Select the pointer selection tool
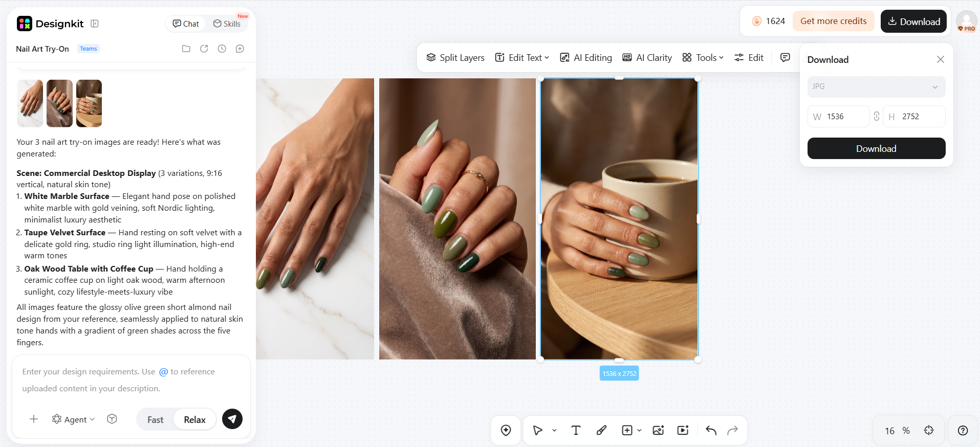 coord(537,430)
